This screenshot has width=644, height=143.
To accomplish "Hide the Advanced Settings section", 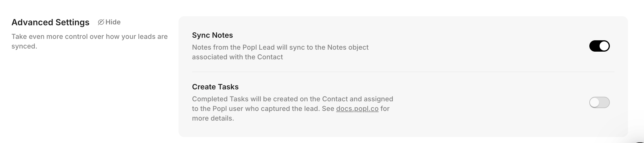I will point(113,22).
